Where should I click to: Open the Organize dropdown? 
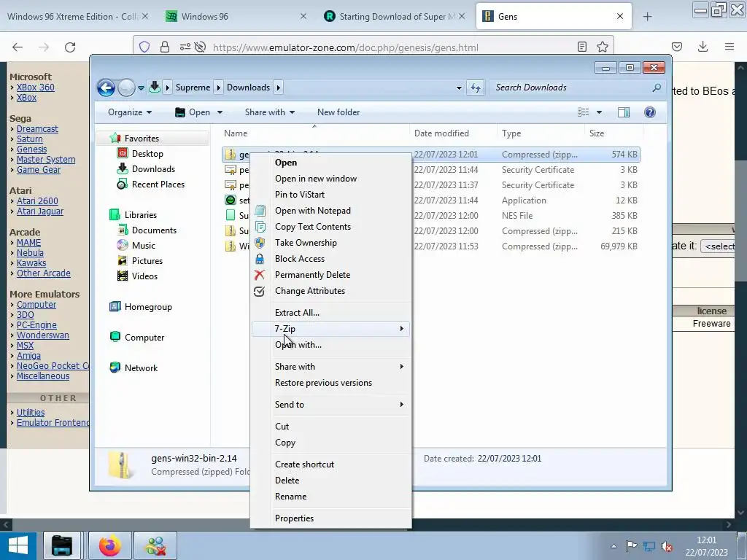tap(130, 112)
